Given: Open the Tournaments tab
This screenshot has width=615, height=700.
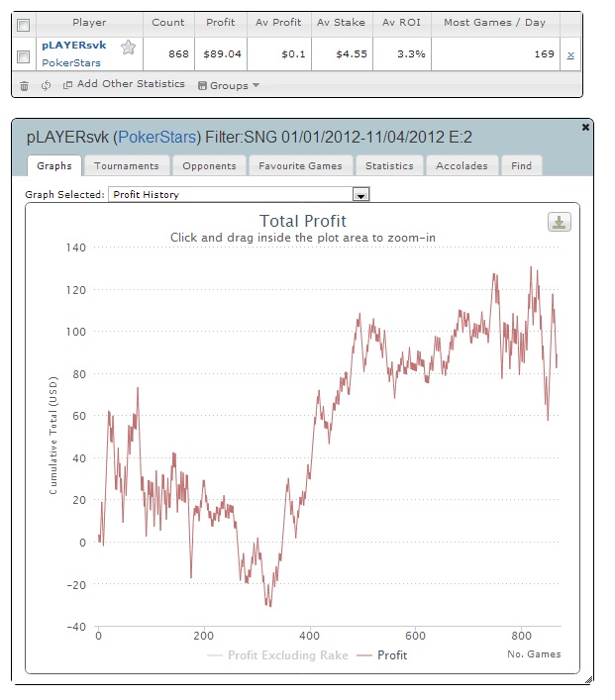Looking at the screenshot, I should [x=127, y=165].
